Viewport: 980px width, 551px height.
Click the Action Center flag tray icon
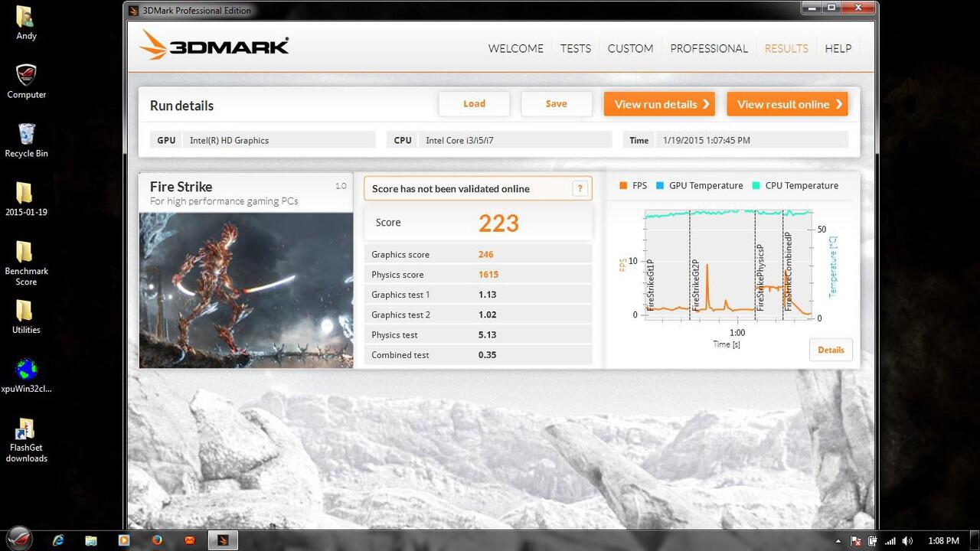pos(855,541)
